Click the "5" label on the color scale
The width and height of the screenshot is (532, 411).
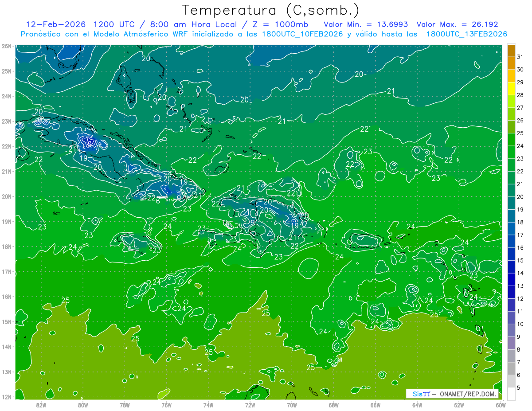point(519,388)
